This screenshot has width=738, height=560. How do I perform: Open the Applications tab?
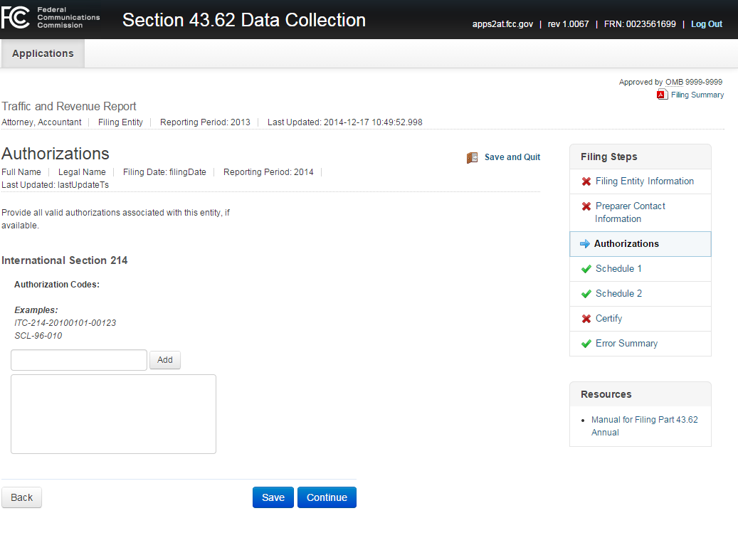(x=43, y=53)
